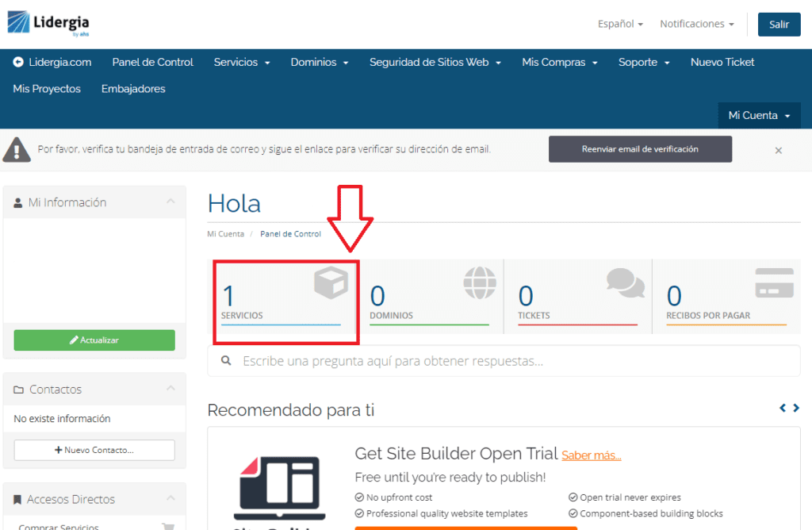Show next recommendation with right arrow

796,409
